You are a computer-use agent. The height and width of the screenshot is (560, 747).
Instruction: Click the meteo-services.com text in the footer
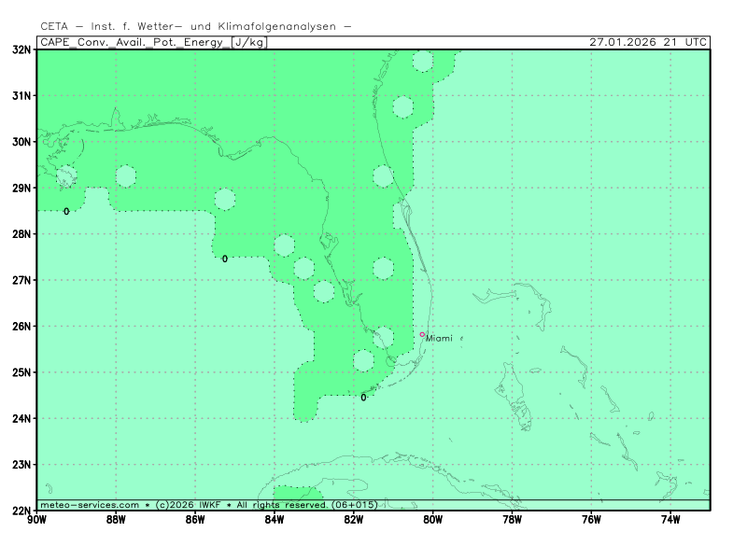(90, 505)
